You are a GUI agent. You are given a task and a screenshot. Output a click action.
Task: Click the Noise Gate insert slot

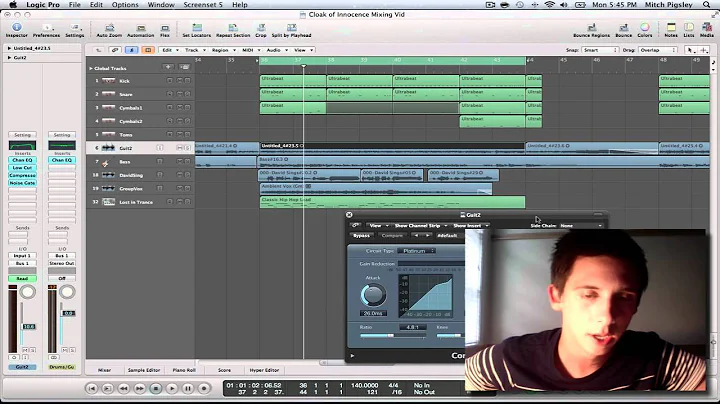22,183
